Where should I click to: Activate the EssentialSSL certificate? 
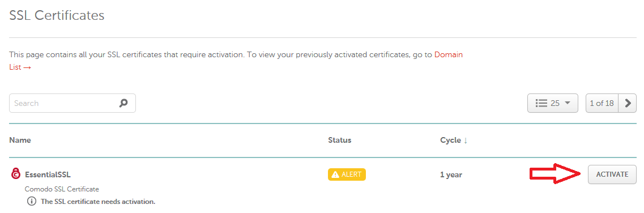(612, 174)
